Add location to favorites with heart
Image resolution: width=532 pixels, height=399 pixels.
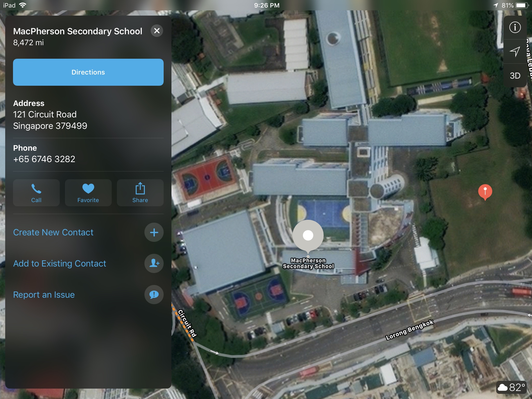pos(88,193)
